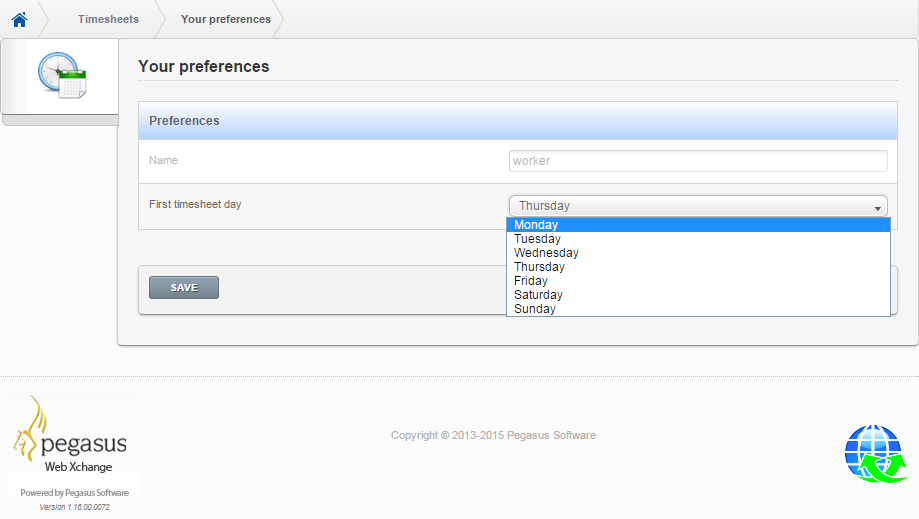Open the Timesheets clock calendar icon

click(x=62, y=76)
